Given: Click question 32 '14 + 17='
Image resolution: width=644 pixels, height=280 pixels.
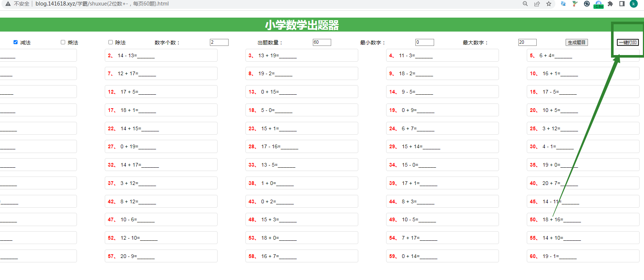Looking at the screenshot, I should [x=161, y=165].
